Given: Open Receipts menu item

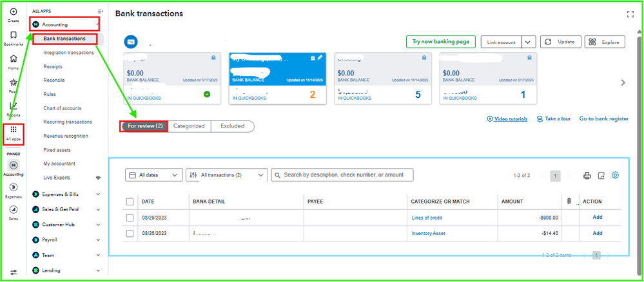Looking at the screenshot, I should point(53,66).
